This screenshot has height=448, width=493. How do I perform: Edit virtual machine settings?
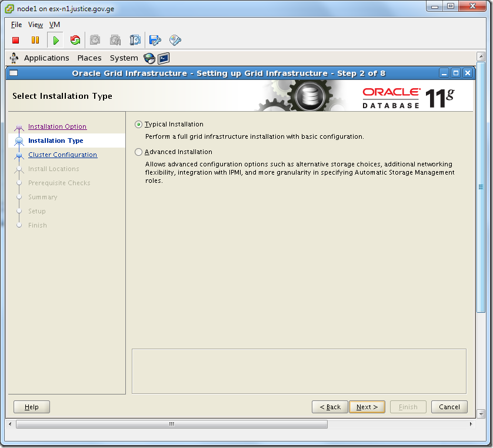tap(154, 40)
